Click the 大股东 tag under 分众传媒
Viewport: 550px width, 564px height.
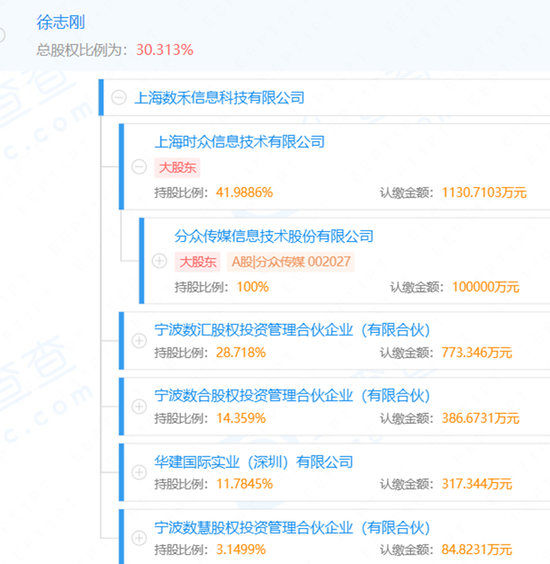[x=197, y=262]
